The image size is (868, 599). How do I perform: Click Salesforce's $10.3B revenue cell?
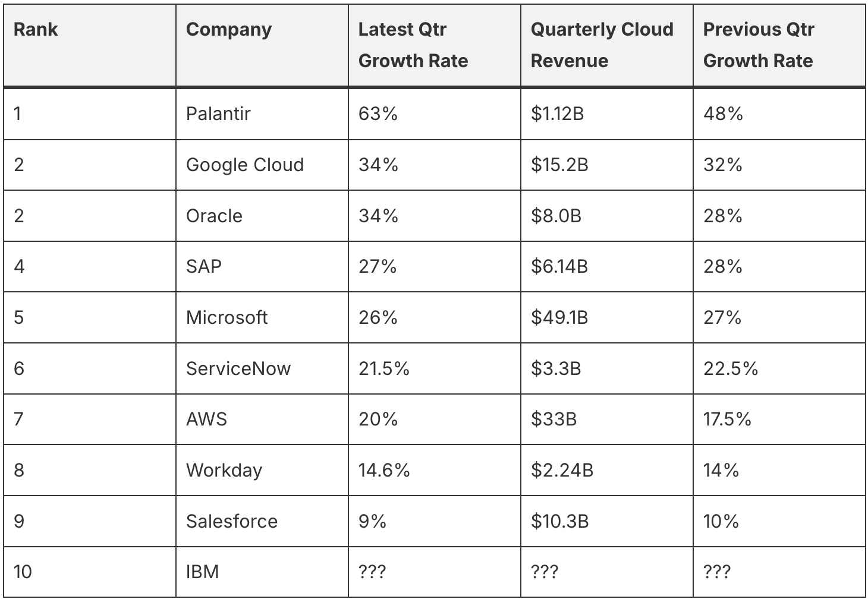559,521
